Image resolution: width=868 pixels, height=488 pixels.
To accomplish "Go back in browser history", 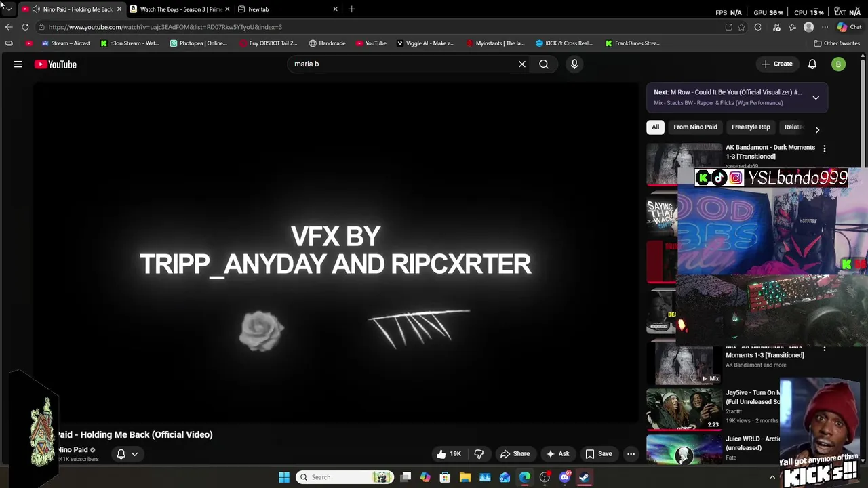I will [x=8, y=27].
